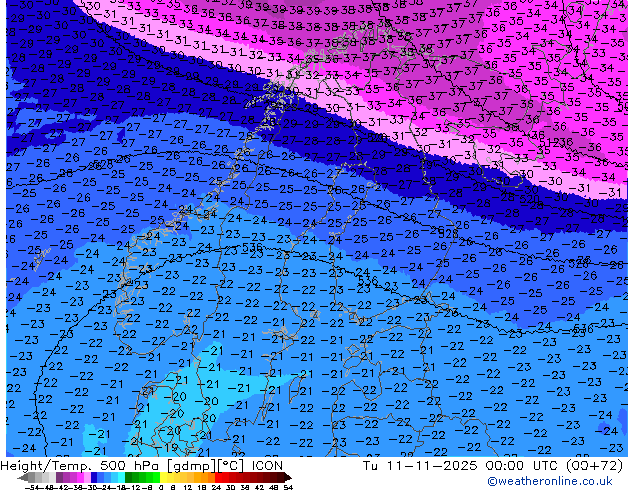634x490 pixels.
Task: Click the bright magenta swatch in the legend
Action: click(x=80, y=477)
